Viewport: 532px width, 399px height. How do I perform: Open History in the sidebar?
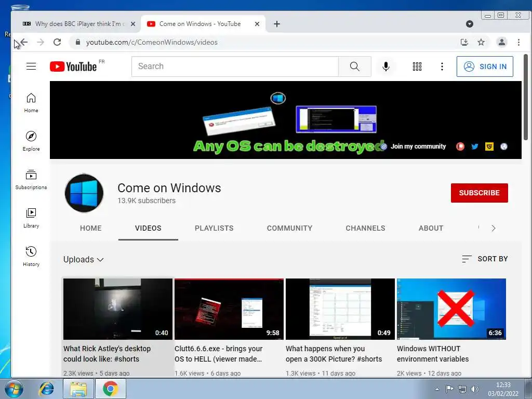pos(31,256)
